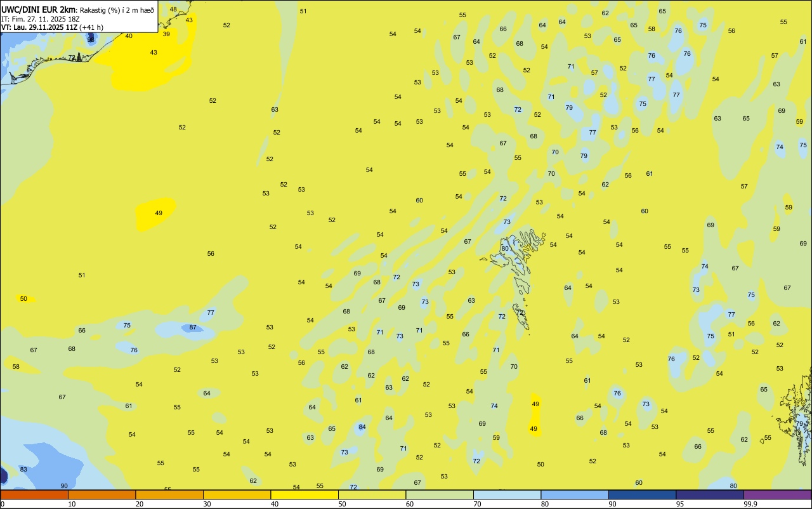Screen dimensions: 812x509
Task: Click the black tree symbol on the coastline
Action: [79, 56]
